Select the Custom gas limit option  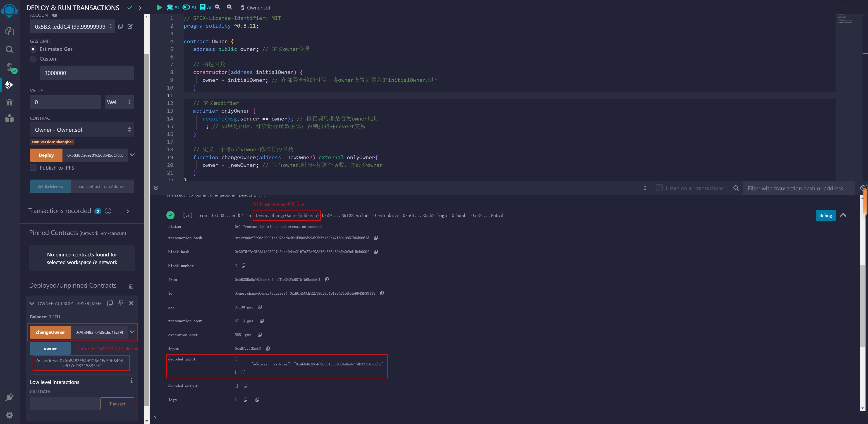point(33,59)
